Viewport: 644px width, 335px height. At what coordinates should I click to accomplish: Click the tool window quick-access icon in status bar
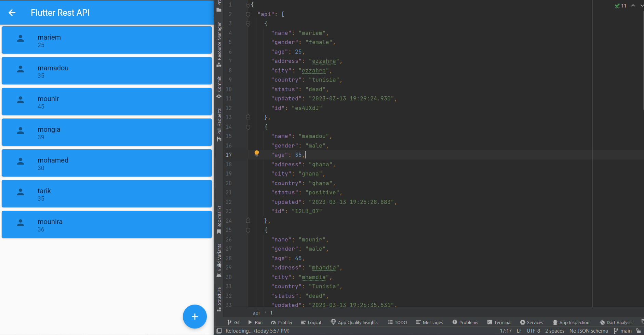(x=219, y=331)
